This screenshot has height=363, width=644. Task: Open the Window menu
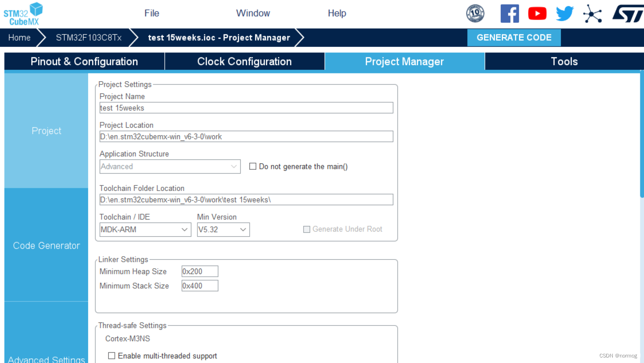pos(253,13)
